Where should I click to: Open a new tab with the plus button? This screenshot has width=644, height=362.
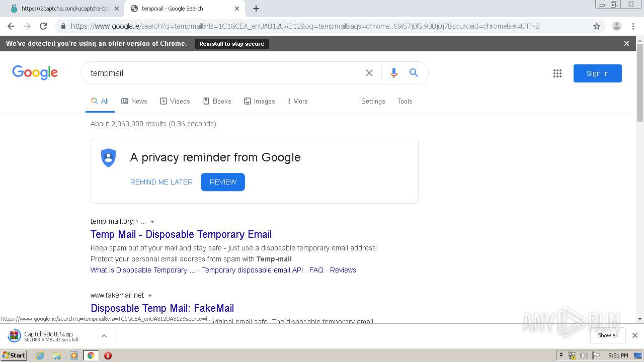(x=256, y=9)
